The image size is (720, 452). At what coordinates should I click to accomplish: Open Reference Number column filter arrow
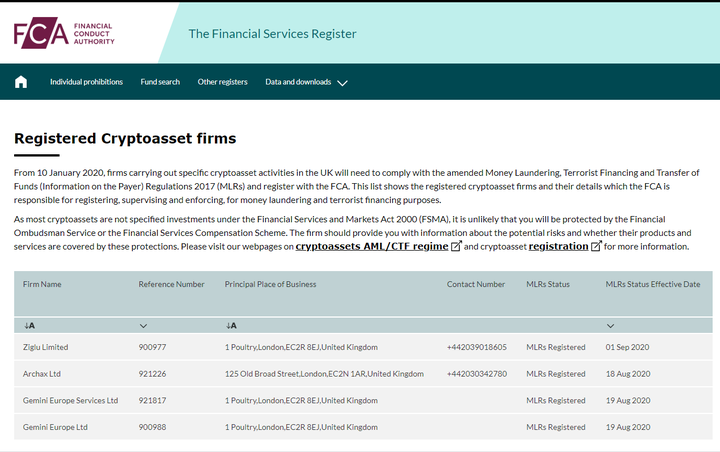(144, 325)
